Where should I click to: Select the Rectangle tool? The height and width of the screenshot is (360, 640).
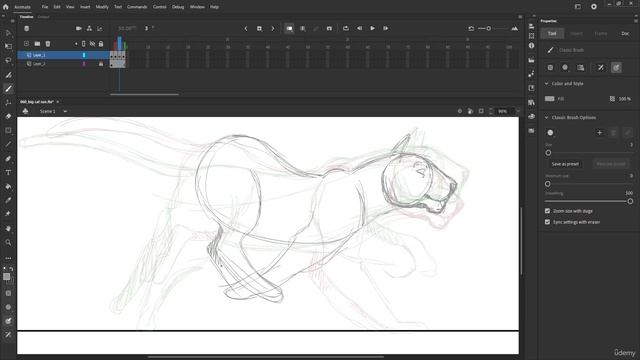[8, 130]
